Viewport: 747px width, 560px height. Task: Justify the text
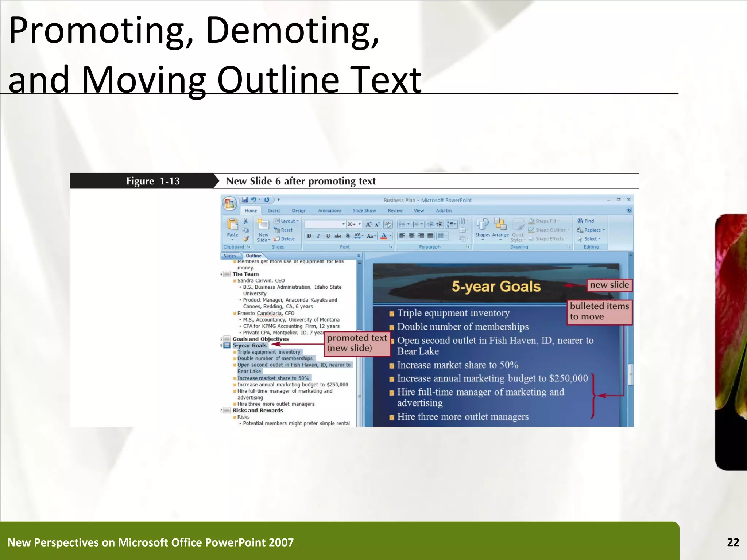coord(430,236)
